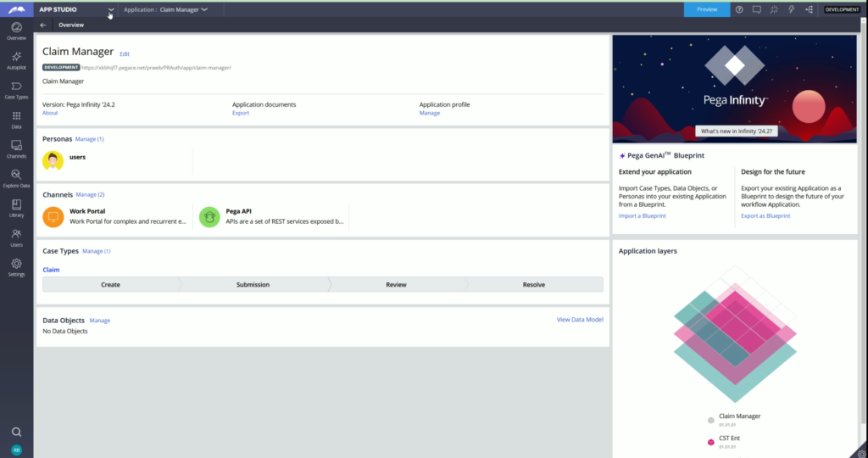
Task: Click the back arrow beside Overview
Action: tap(43, 25)
